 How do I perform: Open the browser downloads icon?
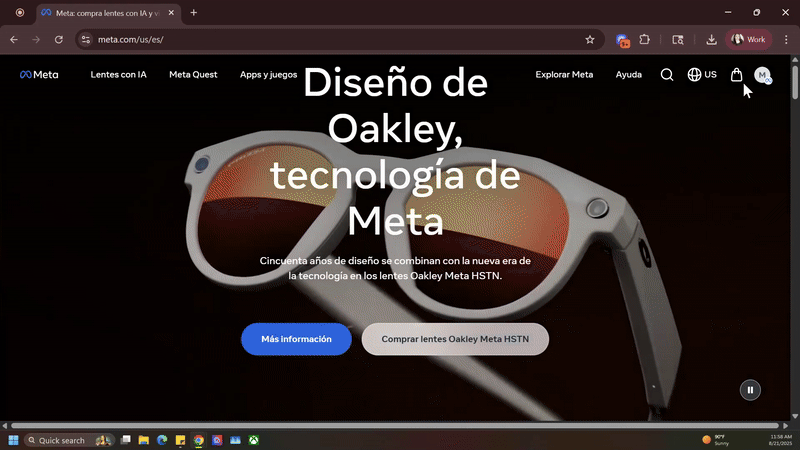711,40
